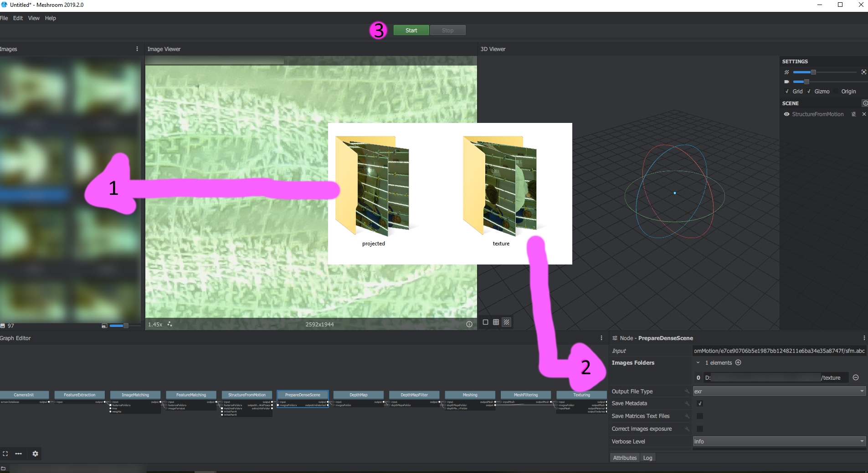
Task: Click the image count icon showing 97
Action: [3, 326]
